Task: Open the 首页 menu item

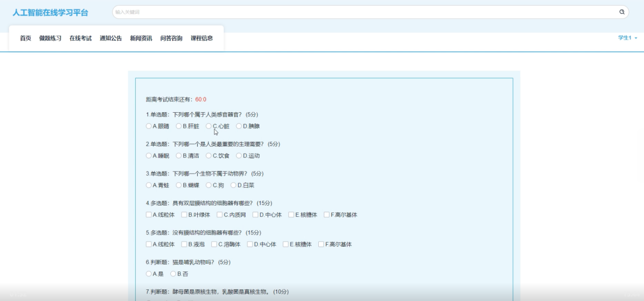Action: [25, 38]
